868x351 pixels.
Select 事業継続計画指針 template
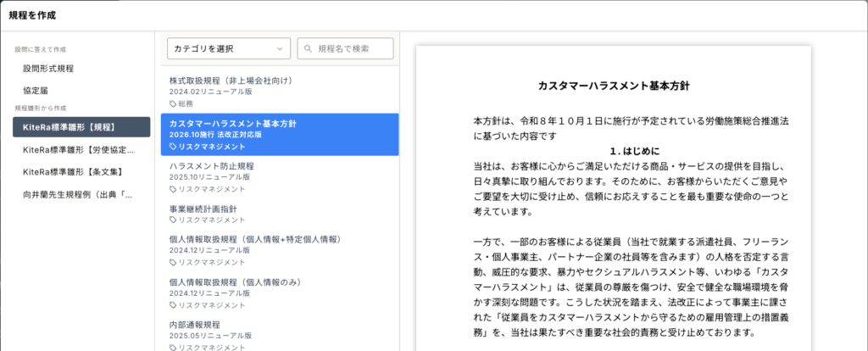pos(205,209)
